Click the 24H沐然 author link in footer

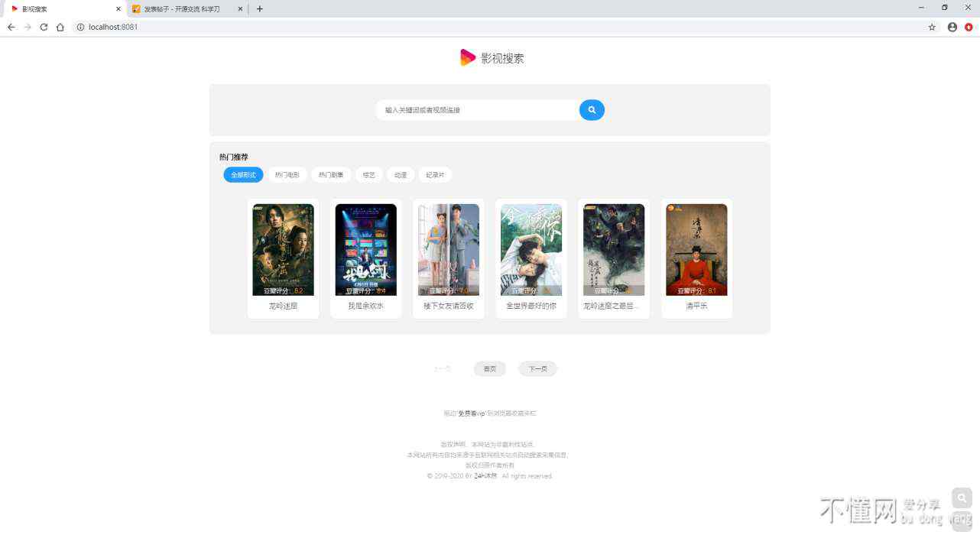[485, 476]
